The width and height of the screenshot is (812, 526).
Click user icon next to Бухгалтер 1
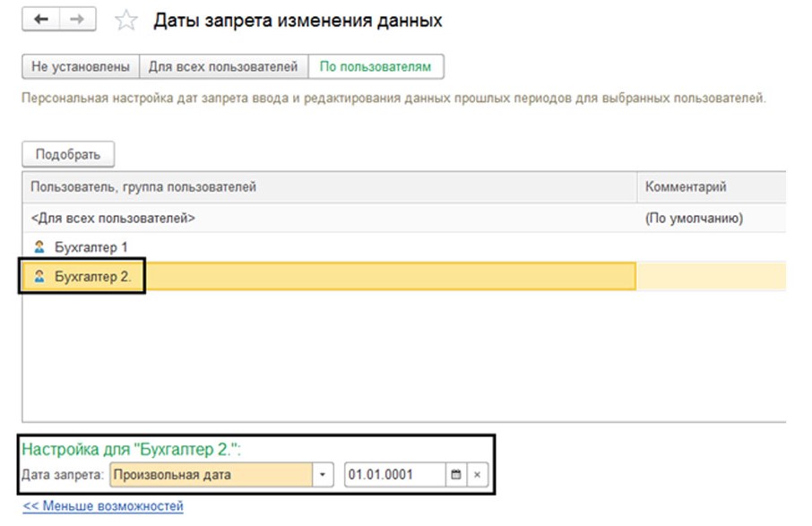click(x=39, y=247)
